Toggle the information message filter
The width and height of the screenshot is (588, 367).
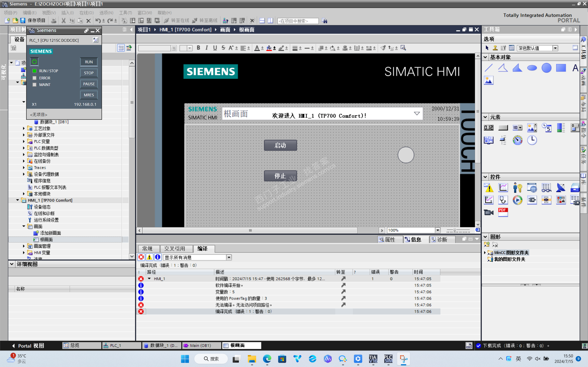pos(158,257)
